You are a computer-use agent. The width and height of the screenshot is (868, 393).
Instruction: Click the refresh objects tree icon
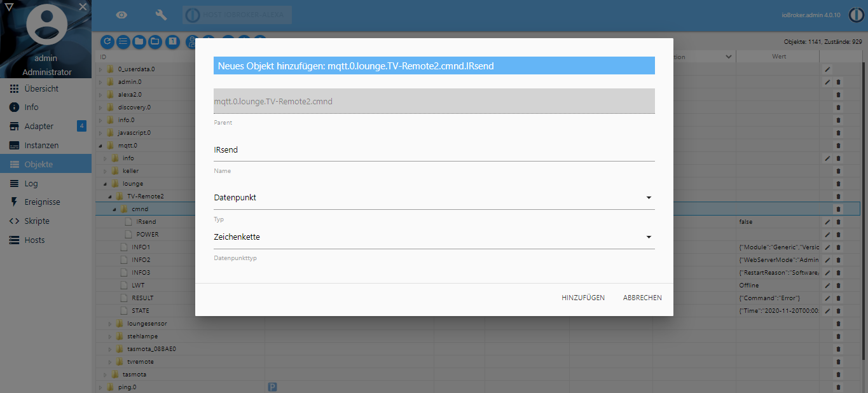[x=107, y=42]
